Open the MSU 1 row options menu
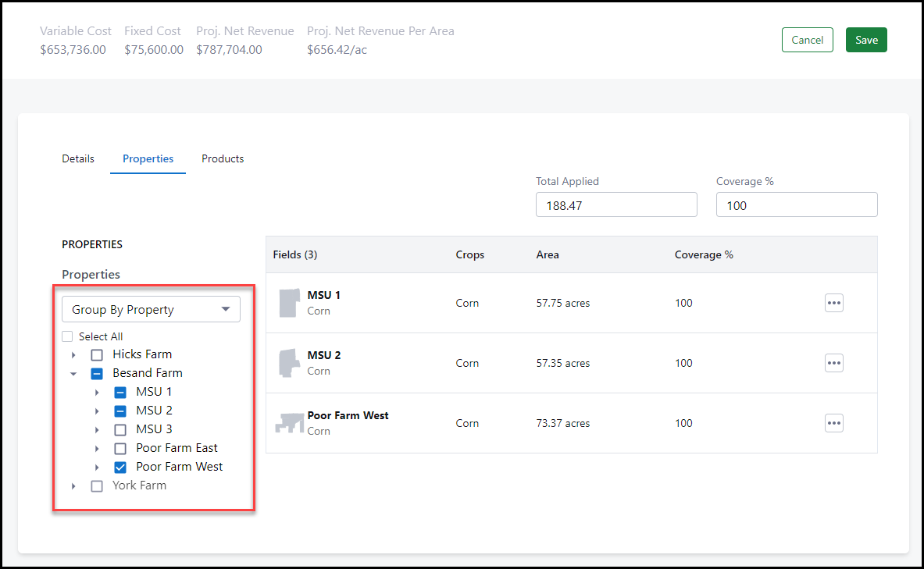 click(833, 303)
